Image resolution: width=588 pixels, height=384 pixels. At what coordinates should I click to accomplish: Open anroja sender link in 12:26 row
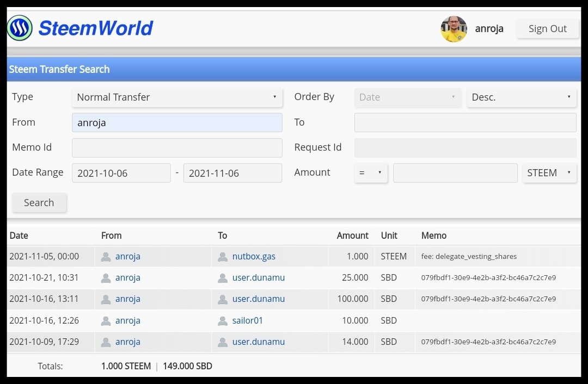[128, 321]
